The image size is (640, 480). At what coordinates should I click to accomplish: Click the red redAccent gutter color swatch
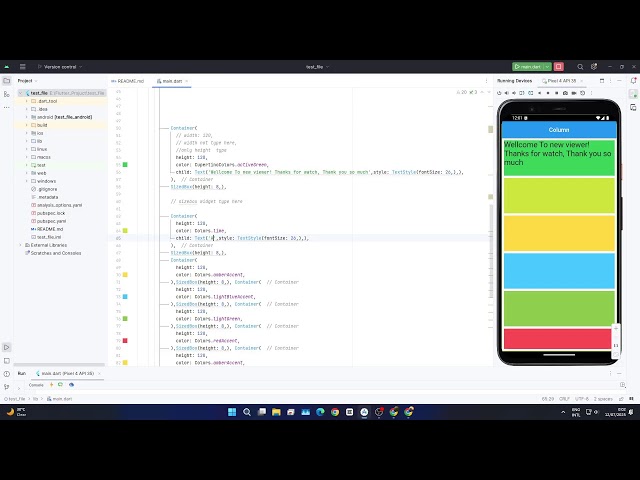click(125, 340)
